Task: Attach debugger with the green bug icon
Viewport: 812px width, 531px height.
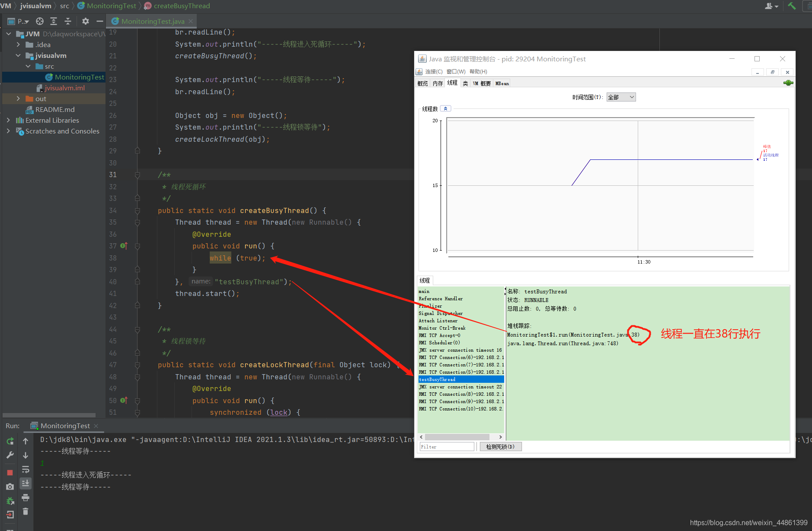Action: pos(10,501)
